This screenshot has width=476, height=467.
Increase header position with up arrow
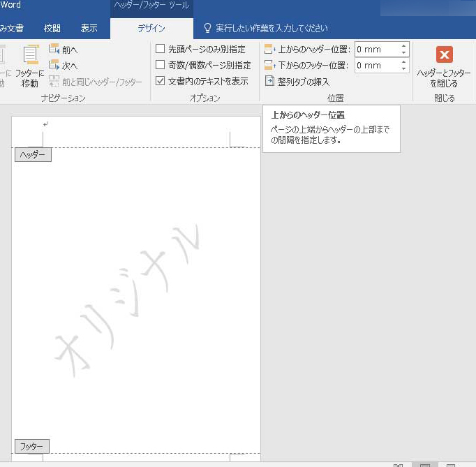point(403,46)
